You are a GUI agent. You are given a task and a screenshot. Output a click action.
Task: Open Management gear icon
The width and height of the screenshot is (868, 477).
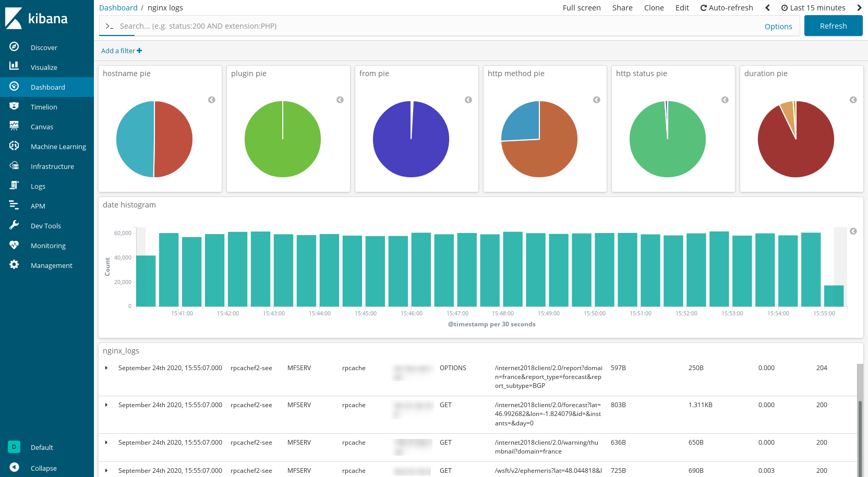14,265
